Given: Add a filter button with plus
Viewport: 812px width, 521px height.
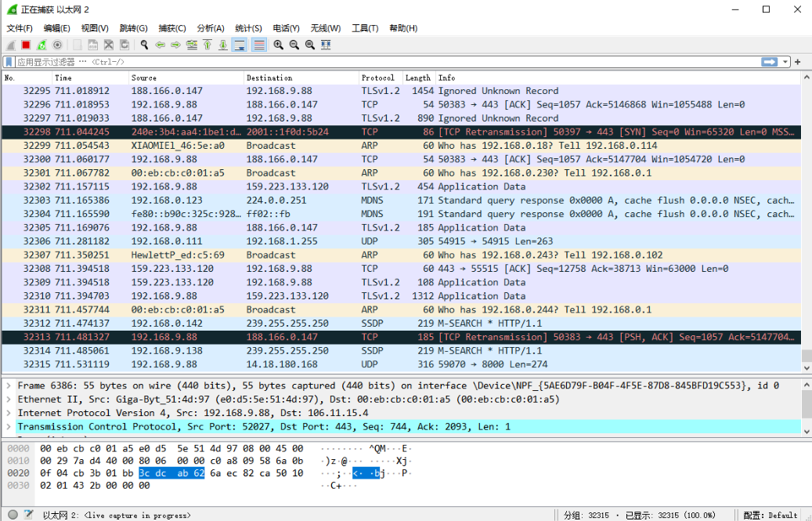Looking at the screenshot, I should 797,62.
